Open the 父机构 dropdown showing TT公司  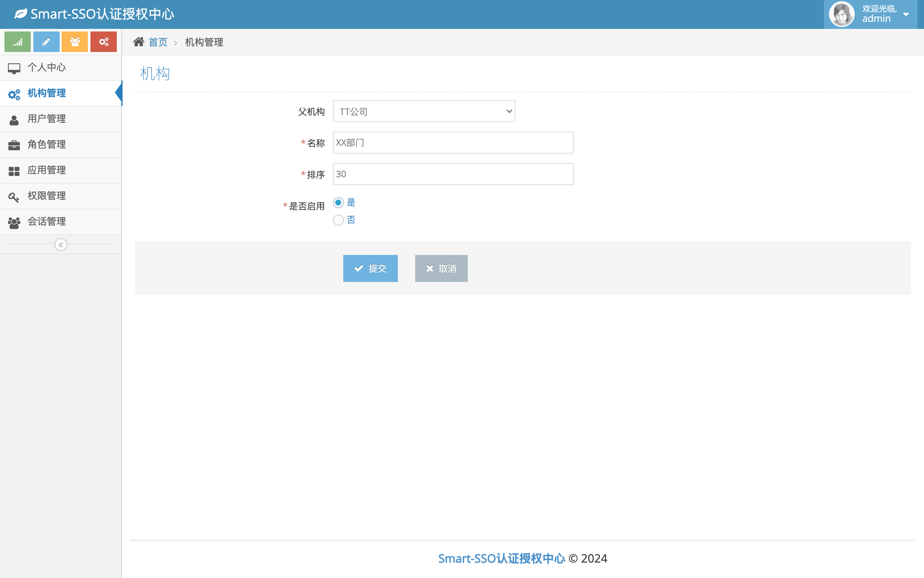click(x=424, y=111)
